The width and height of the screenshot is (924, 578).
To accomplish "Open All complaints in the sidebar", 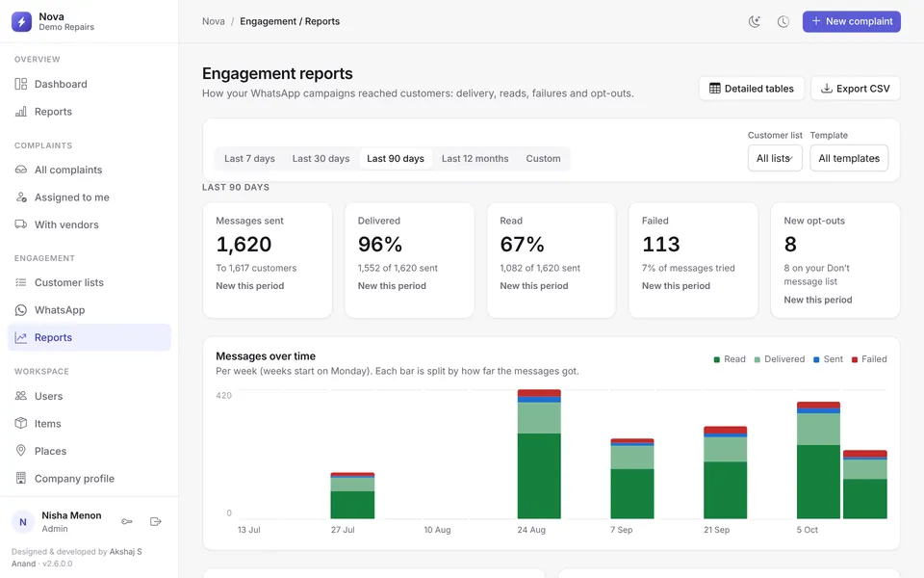I will (x=90, y=170).
